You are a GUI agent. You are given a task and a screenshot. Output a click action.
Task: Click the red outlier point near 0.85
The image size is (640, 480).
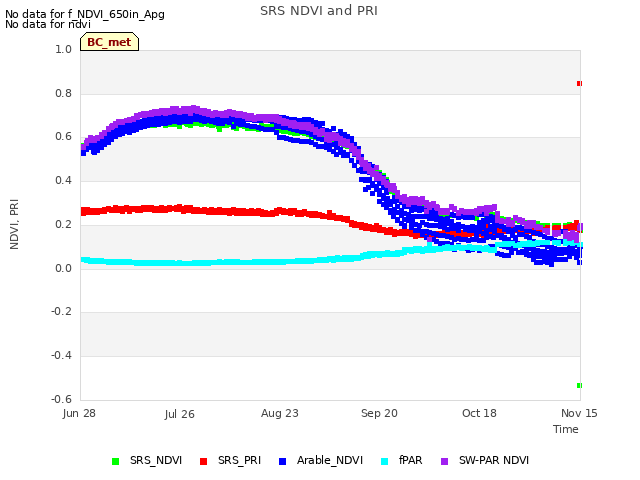pos(579,84)
